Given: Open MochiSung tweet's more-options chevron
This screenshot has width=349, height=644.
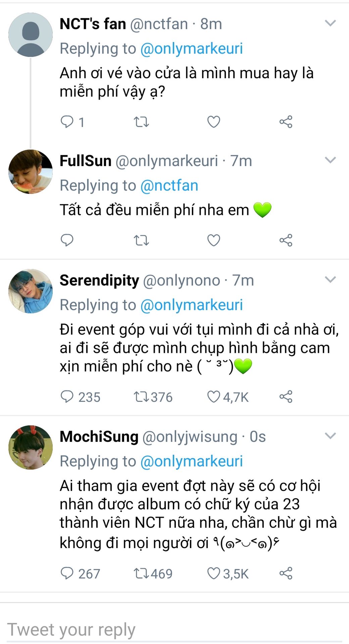Looking at the screenshot, I should (x=331, y=436).
